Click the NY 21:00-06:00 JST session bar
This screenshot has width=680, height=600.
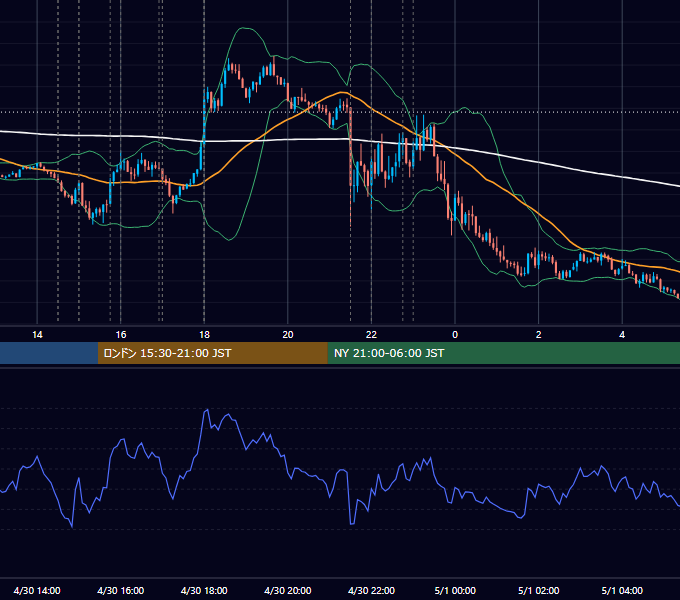[x=503, y=353]
